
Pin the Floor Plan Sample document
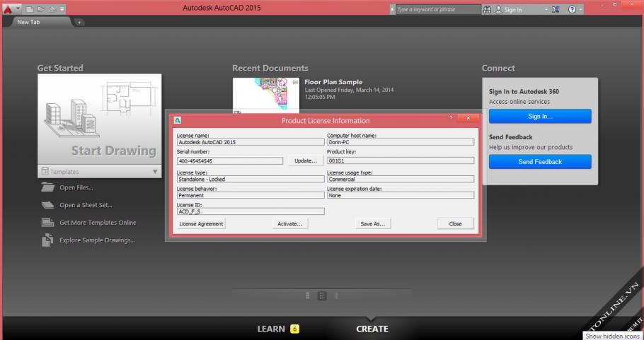point(294,83)
